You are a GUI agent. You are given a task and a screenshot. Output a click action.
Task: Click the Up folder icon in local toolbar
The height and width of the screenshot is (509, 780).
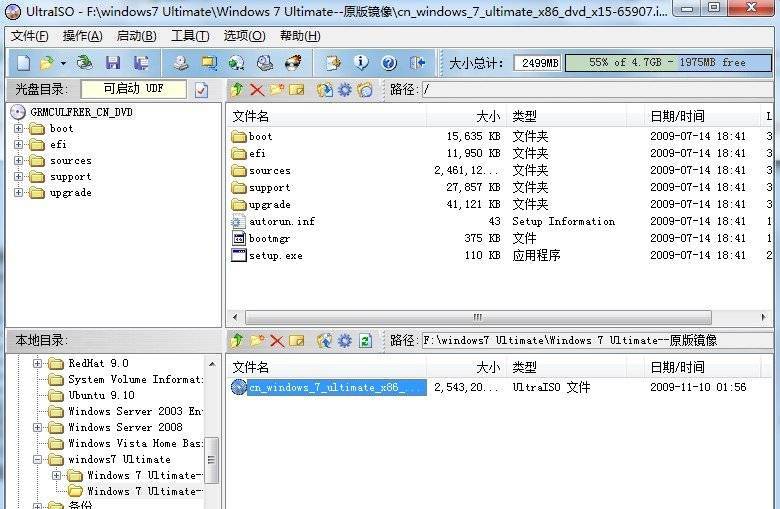click(237, 340)
